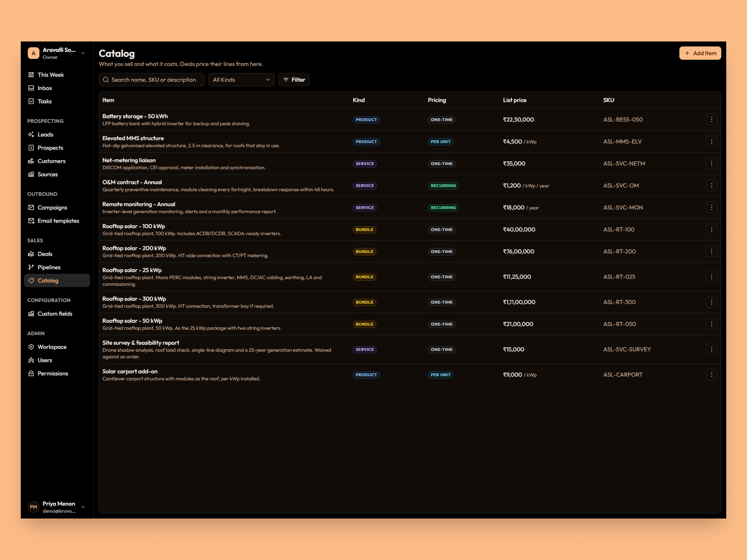Navigate to Email templates
This screenshot has height=560, width=747.
[x=57, y=221]
